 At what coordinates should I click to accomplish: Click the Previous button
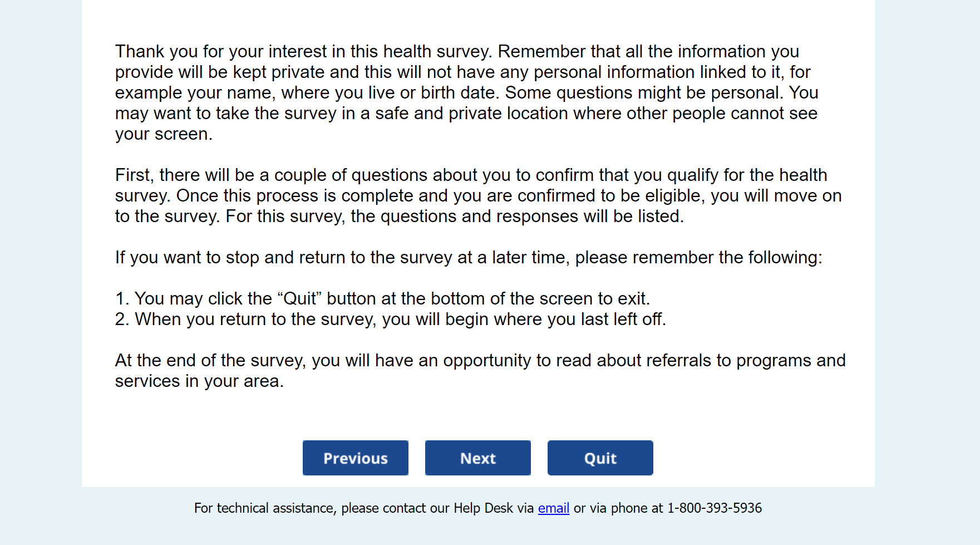pyautogui.click(x=355, y=458)
